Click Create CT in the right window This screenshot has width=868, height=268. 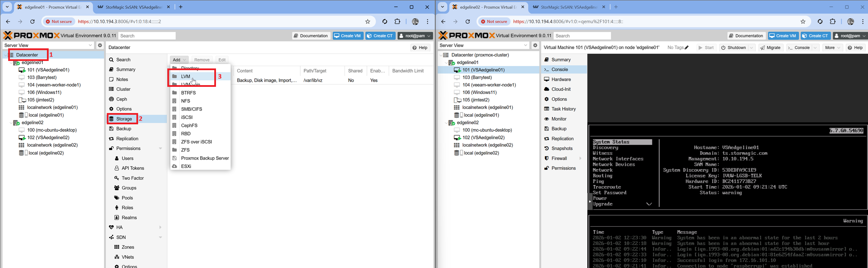(x=816, y=36)
